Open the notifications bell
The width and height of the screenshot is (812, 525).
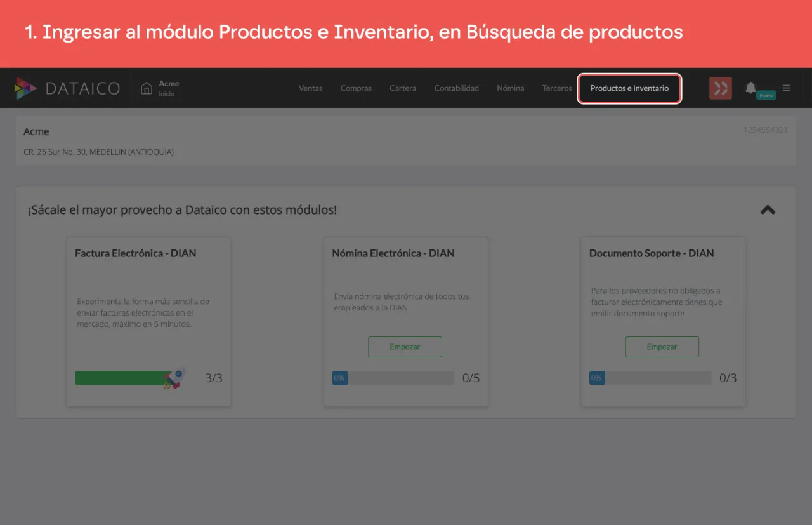[x=750, y=88]
